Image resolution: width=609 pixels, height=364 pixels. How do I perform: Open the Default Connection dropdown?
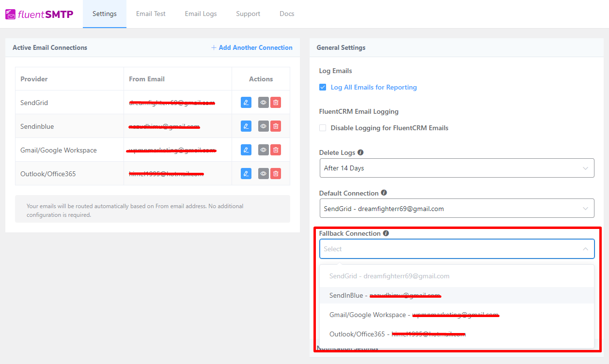[457, 209]
